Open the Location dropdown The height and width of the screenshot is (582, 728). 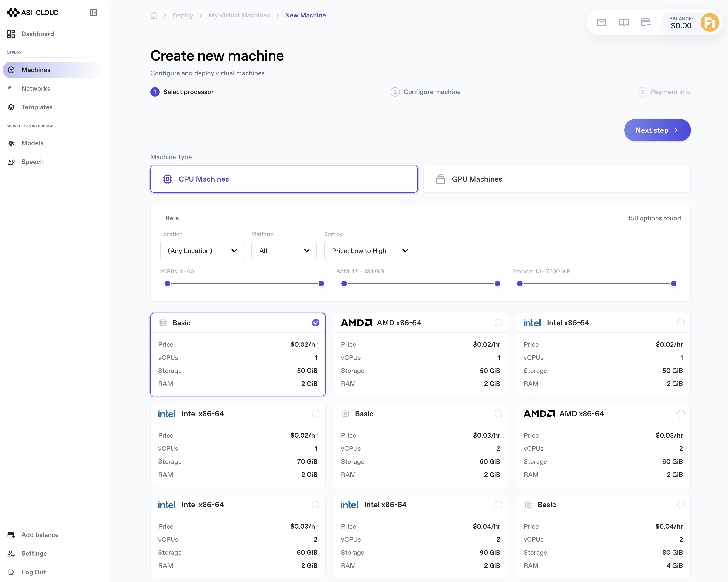coord(202,251)
